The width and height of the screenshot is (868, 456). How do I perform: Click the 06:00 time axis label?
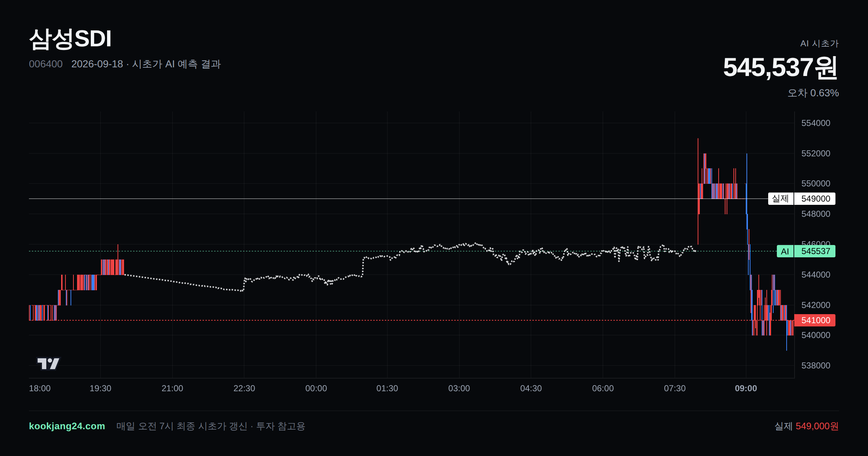[x=603, y=388]
